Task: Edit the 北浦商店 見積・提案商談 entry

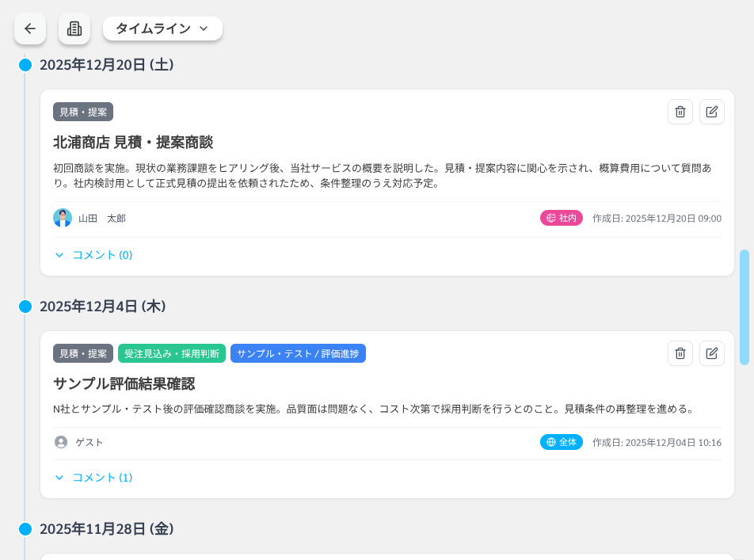Action: (x=711, y=112)
